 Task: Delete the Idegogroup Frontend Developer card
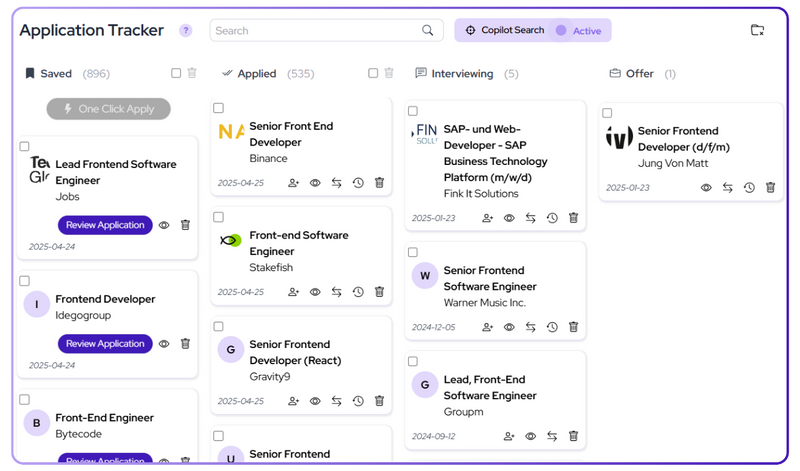coord(185,343)
